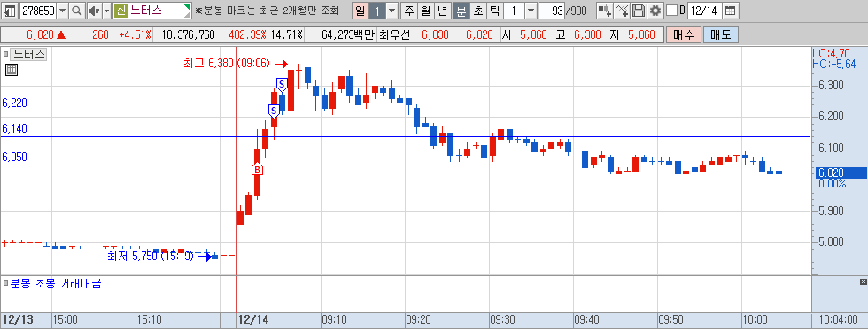Switch to the 초 (second) chart
868x329 pixels.
[x=477, y=10]
